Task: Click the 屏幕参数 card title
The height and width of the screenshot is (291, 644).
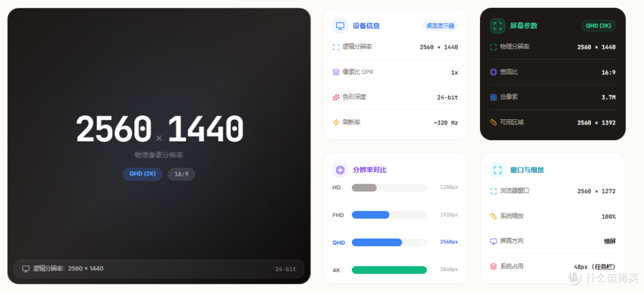Action: (x=524, y=26)
